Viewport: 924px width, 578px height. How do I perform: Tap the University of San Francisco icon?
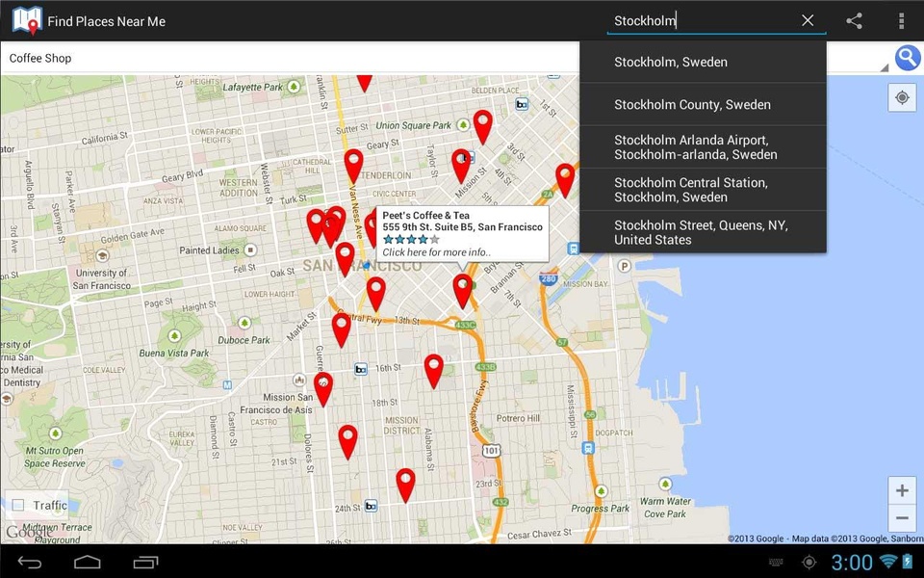[x=103, y=256]
